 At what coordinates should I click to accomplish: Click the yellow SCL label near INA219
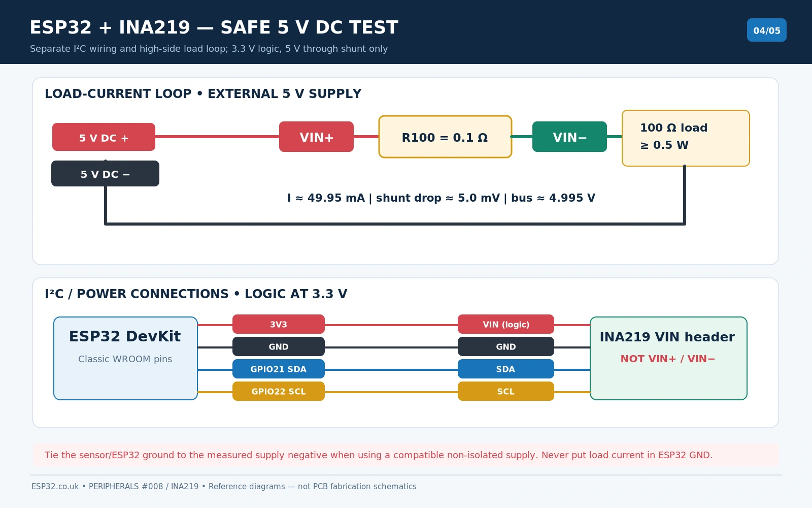point(506,391)
